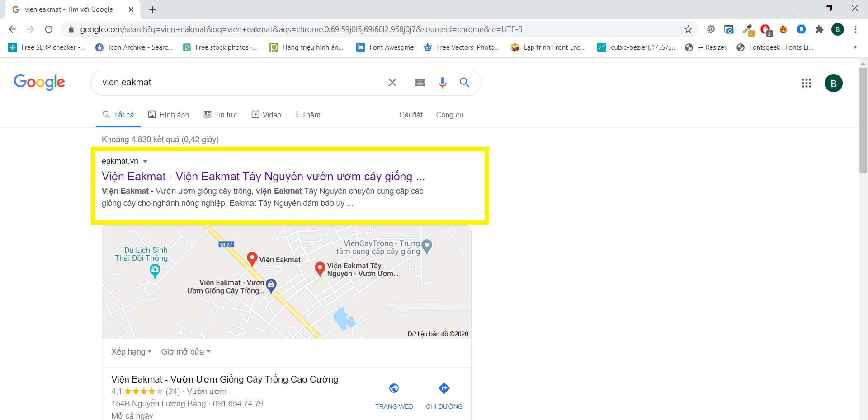Open Resizer bookmark
The height and width of the screenshot is (420, 868).
coord(706,47)
